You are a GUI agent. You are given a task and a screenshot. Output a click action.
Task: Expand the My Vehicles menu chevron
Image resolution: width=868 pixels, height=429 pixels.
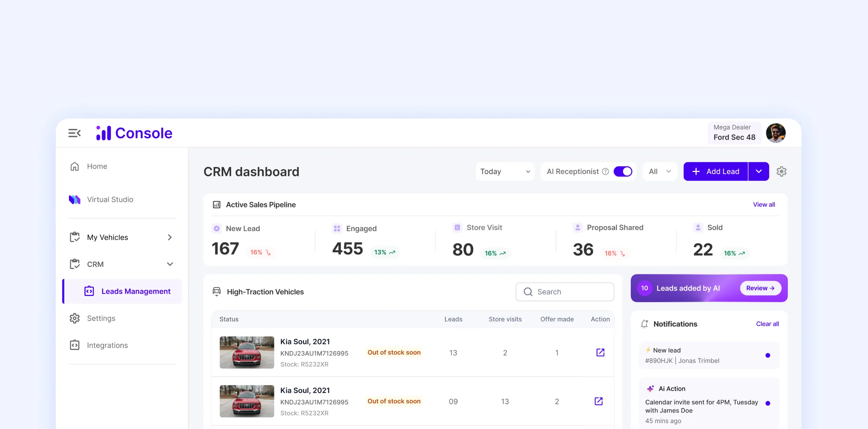pyautogui.click(x=170, y=237)
